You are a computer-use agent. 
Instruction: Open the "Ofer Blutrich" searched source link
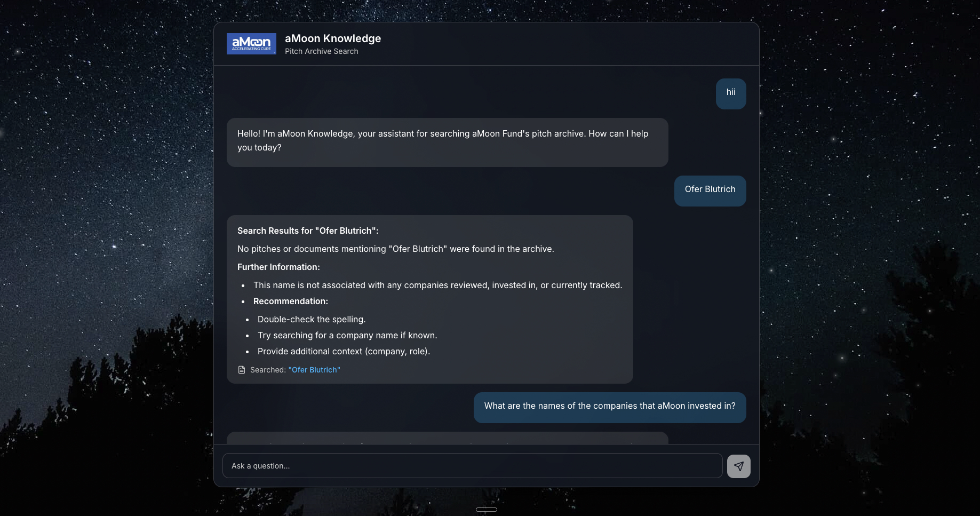(314, 370)
